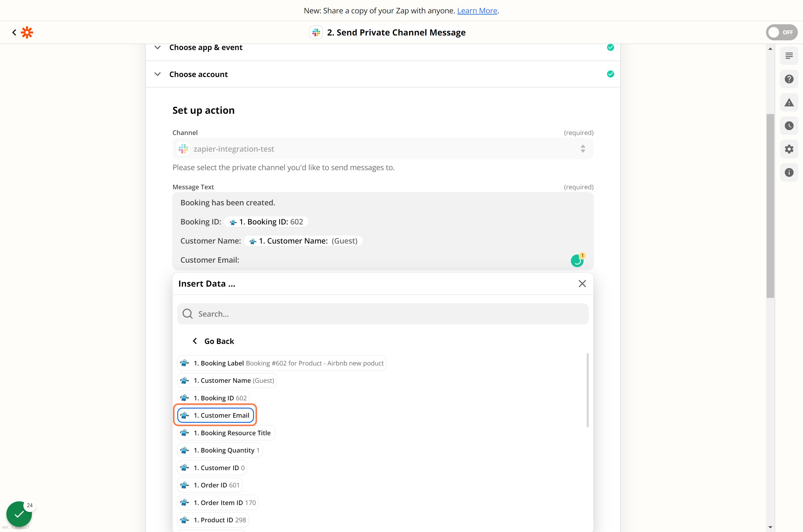Open the Zap outline sidebar icon

tap(789, 56)
